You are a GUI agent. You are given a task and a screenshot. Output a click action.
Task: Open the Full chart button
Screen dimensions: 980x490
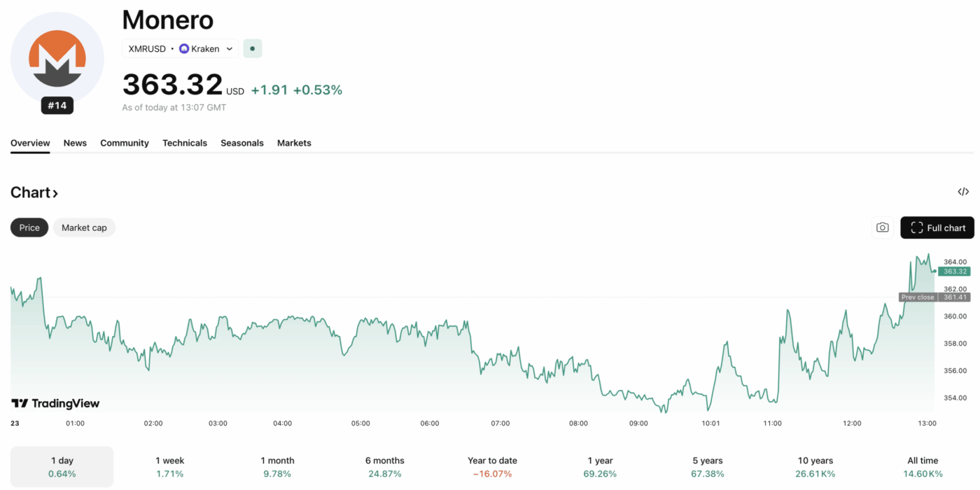pyautogui.click(x=937, y=227)
